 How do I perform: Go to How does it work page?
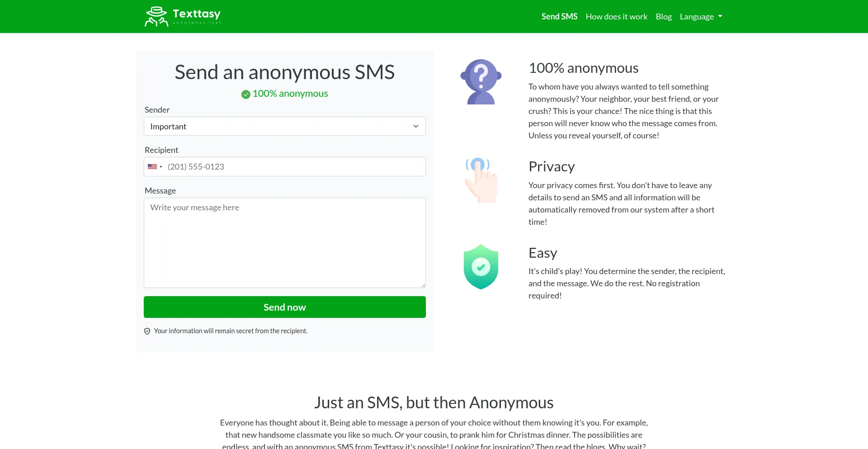pos(616,17)
